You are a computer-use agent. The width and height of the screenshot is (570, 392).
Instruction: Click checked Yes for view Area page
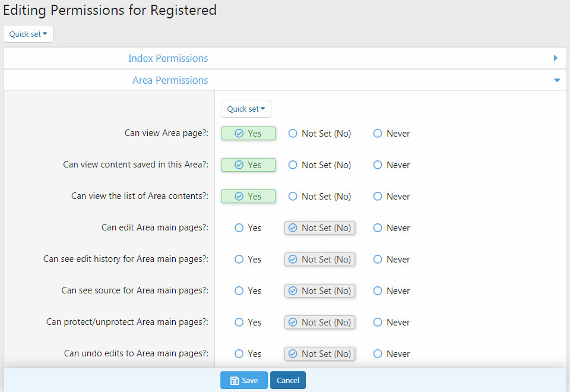pyautogui.click(x=248, y=134)
